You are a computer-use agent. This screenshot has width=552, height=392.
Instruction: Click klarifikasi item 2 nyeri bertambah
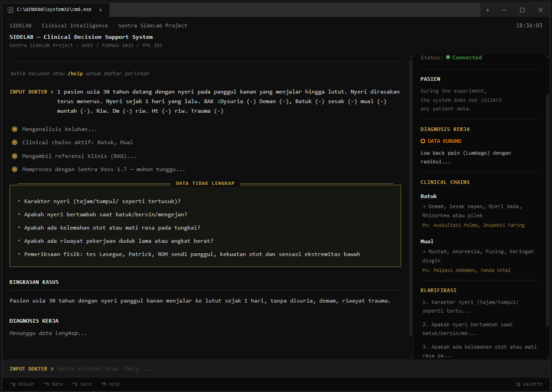(x=468, y=329)
